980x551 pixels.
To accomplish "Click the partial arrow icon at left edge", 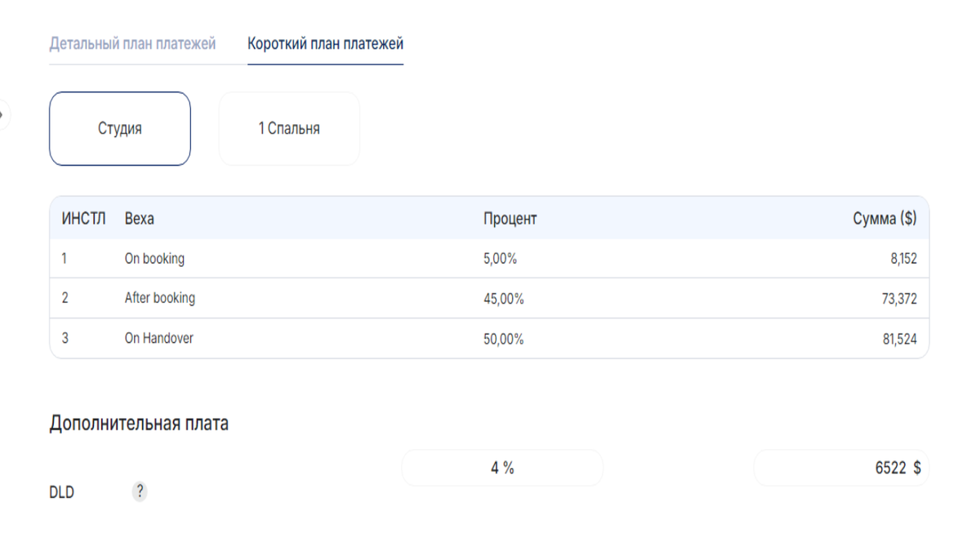I will [2, 115].
